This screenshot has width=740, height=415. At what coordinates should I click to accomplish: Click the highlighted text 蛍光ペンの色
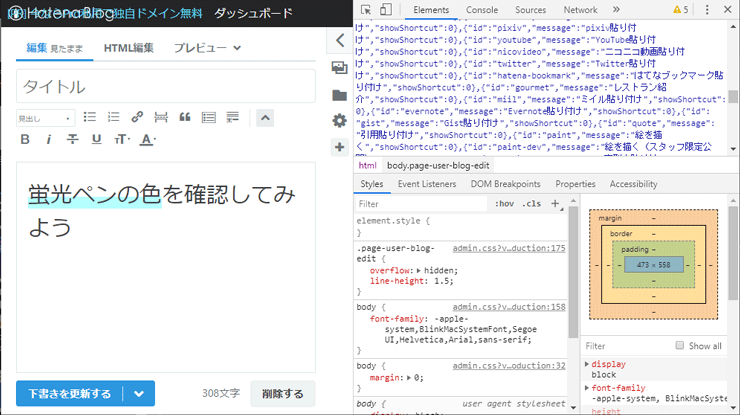click(x=94, y=194)
